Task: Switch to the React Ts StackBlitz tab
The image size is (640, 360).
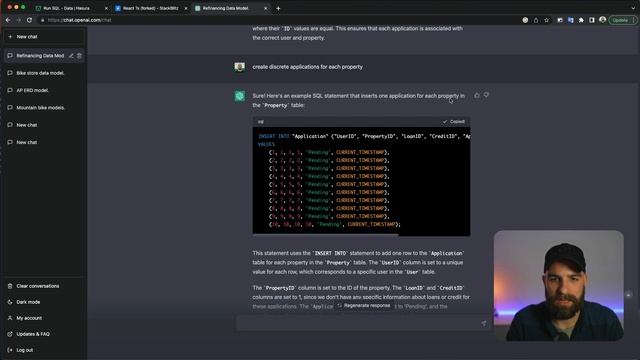Action: pyautogui.click(x=151, y=8)
